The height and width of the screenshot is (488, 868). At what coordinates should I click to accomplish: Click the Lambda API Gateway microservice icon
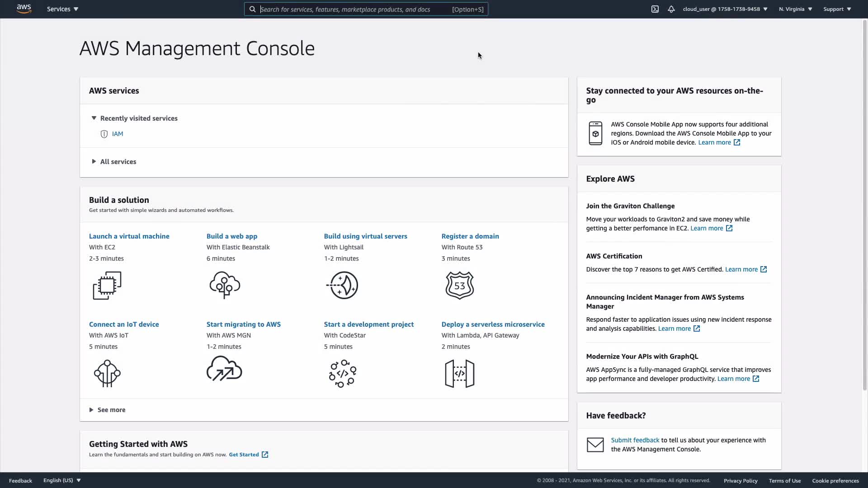(459, 373)
